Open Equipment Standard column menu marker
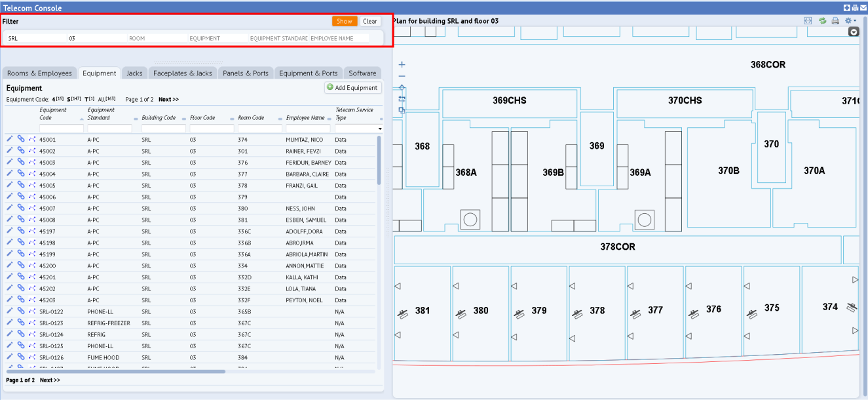 point(136,118)
